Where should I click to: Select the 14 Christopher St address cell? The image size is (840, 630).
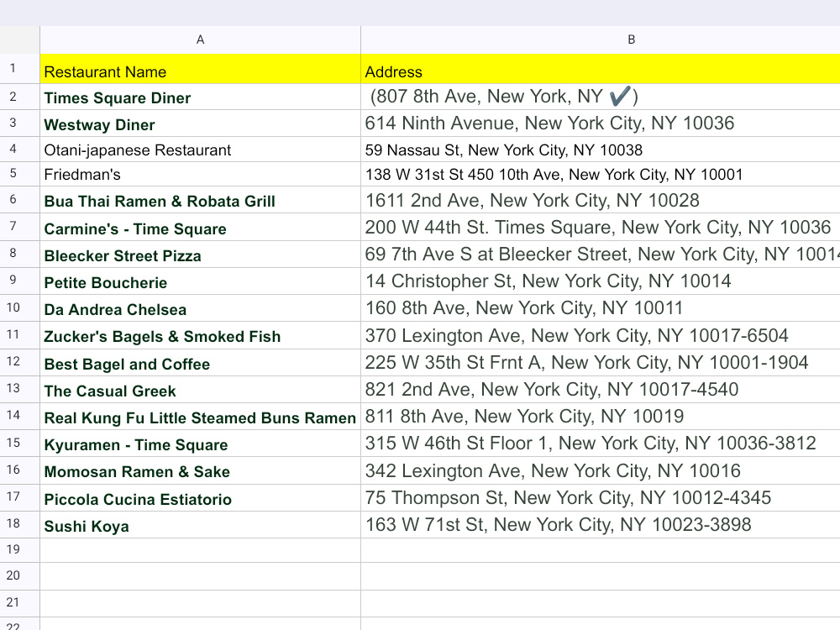pyautogui.click(x=601, y=281)
